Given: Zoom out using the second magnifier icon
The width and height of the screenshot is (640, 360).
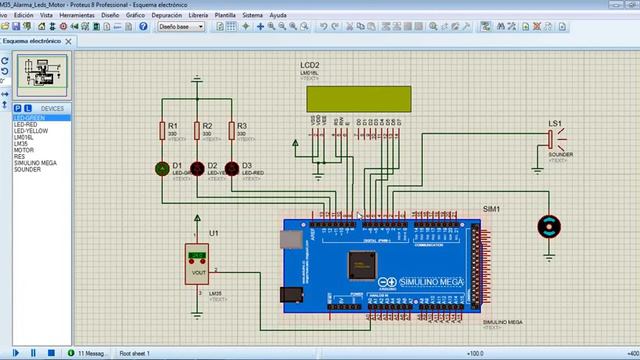Looking at the screenshot, I should (282, 27).
